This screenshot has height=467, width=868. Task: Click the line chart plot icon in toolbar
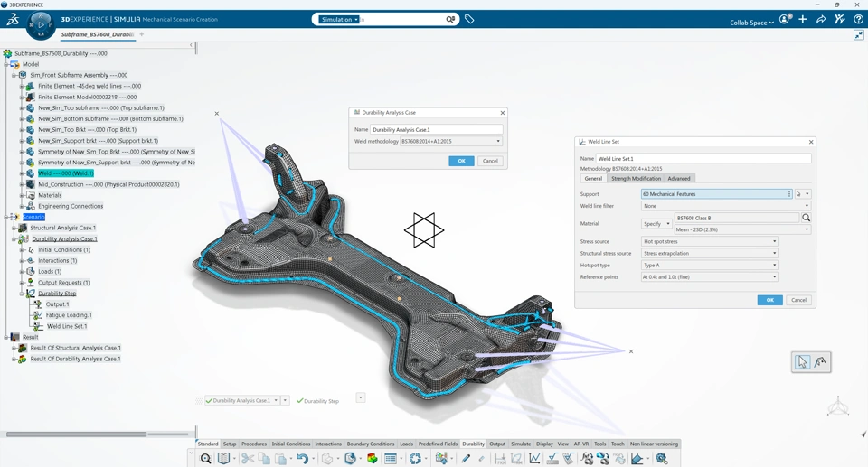(x=534, y=458)
